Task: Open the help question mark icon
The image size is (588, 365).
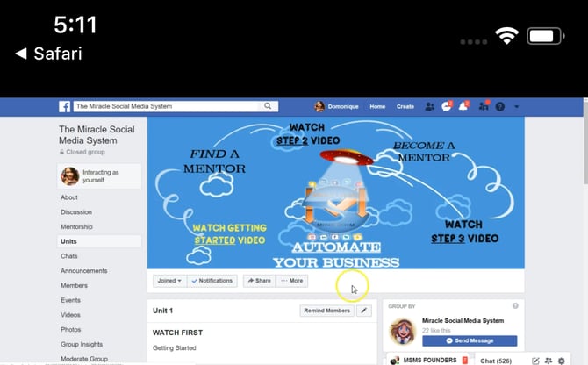Action: click(x=500, y=107)
